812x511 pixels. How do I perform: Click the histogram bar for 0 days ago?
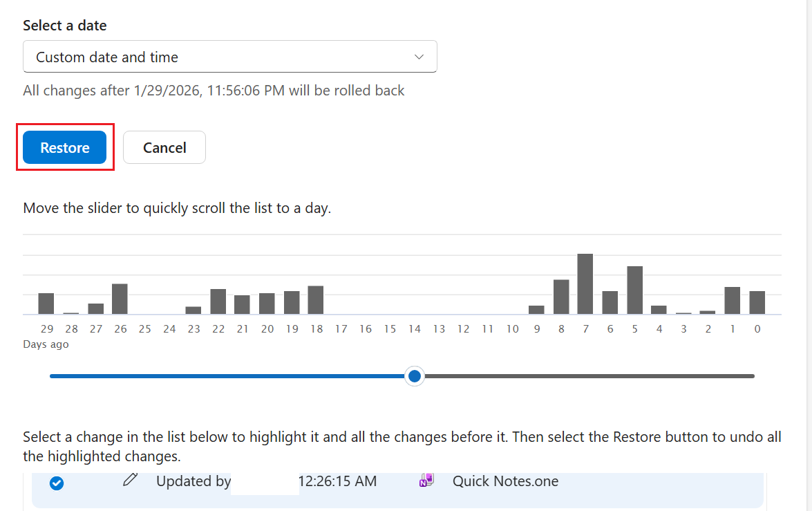click(x=757, y=303)
